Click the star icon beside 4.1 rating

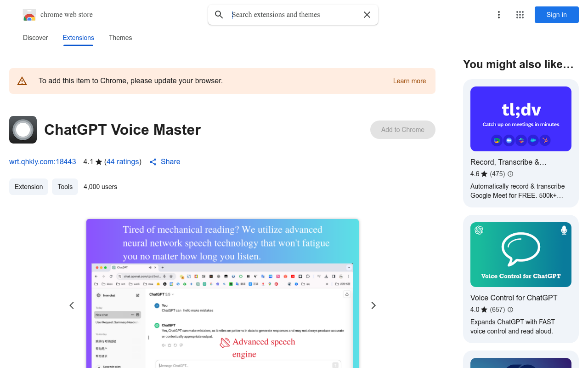pyautogui.click(x=99, y=162)
